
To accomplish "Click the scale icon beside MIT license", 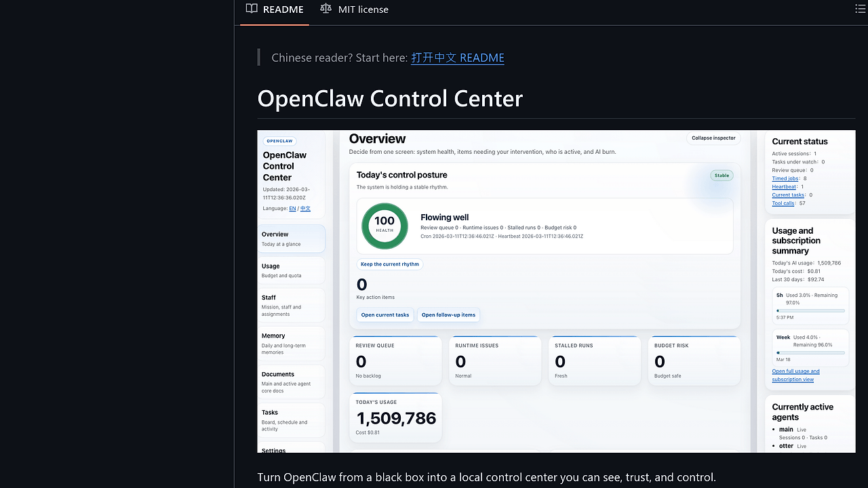I will pyautogui.click(x=326, y=9).
